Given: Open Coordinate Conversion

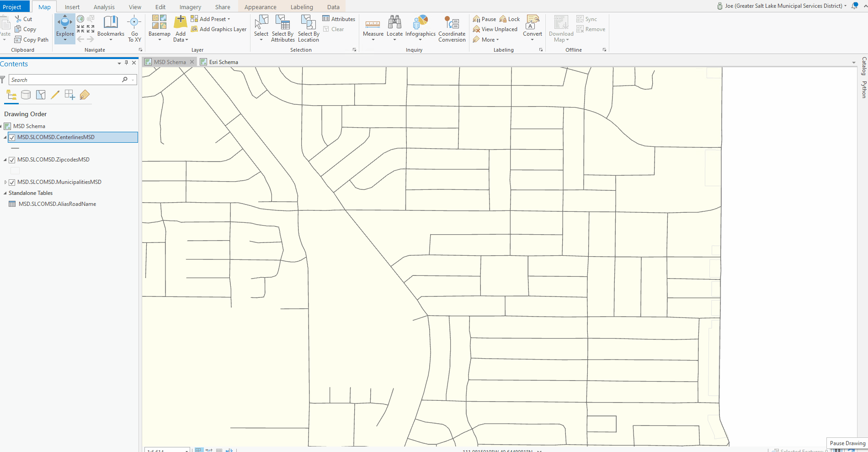Looking at the screenshot, I should click(452, 28).
